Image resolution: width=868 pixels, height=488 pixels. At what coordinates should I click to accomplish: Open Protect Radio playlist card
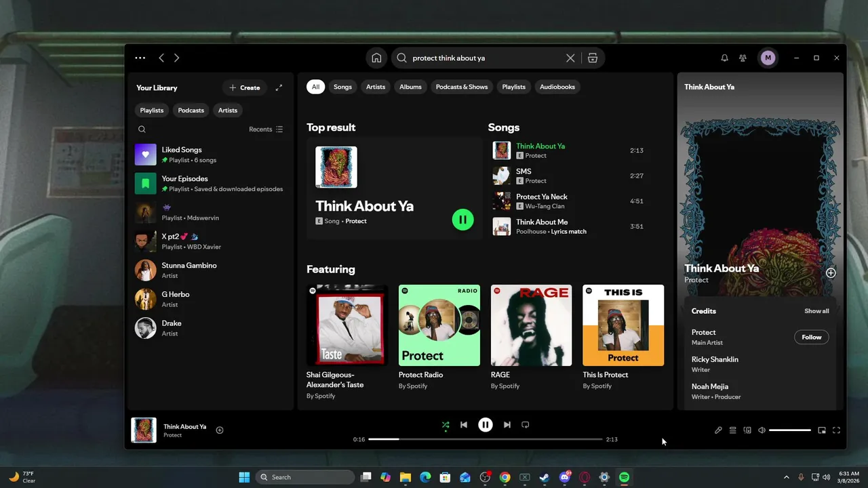point(439,338)
